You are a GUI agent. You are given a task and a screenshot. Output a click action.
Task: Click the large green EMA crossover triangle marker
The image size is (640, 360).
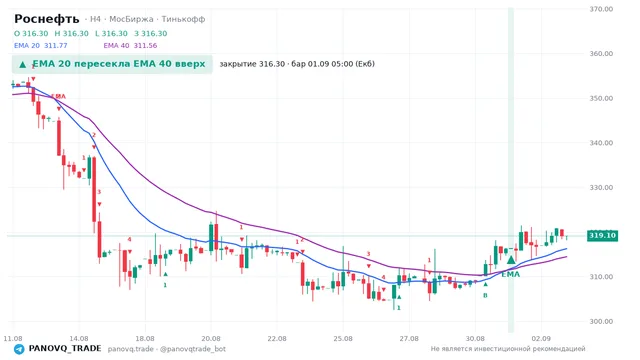click(511, 260)
